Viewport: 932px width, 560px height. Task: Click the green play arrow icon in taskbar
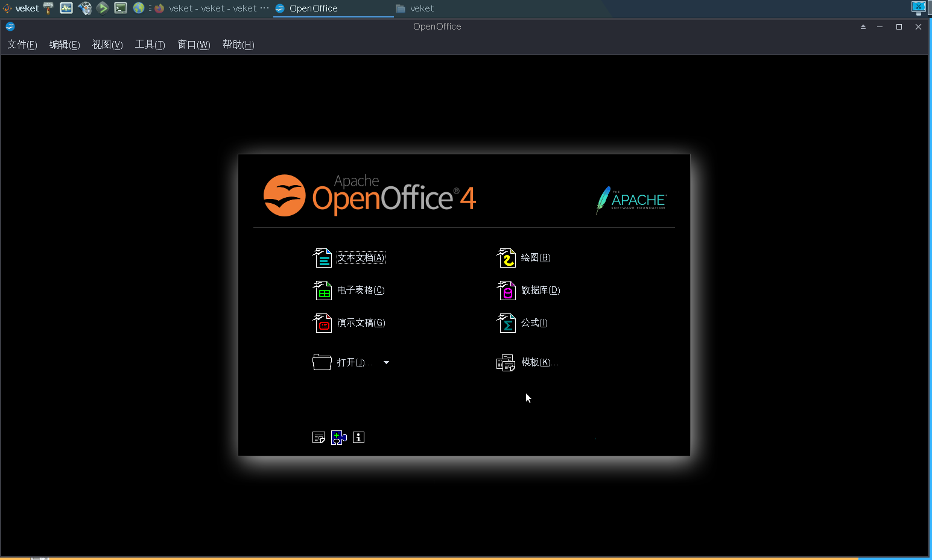103,8
